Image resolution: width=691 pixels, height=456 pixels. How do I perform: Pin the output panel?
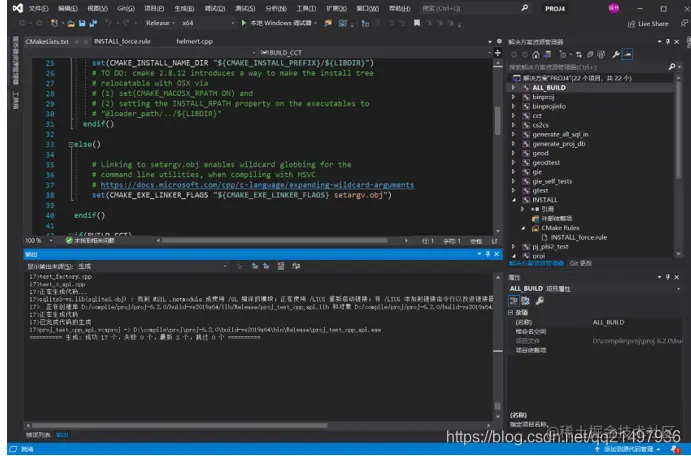[x=488, y=254]
